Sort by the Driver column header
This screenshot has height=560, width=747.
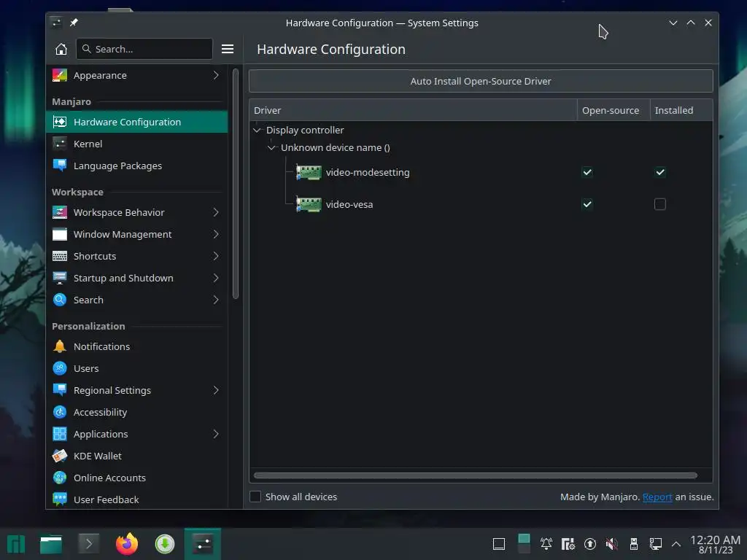coord(413,111)
